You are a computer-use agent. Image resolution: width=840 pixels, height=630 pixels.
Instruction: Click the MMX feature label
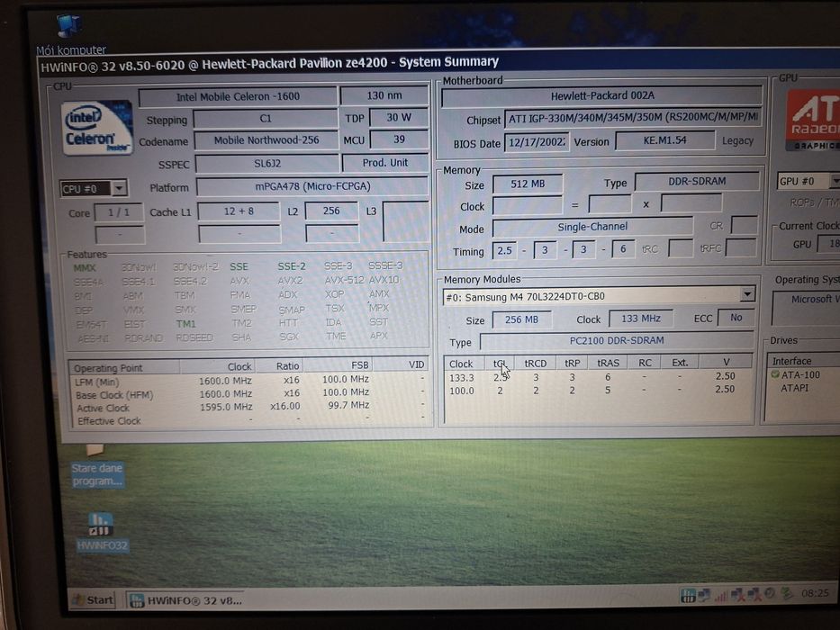tap(84, 268)
